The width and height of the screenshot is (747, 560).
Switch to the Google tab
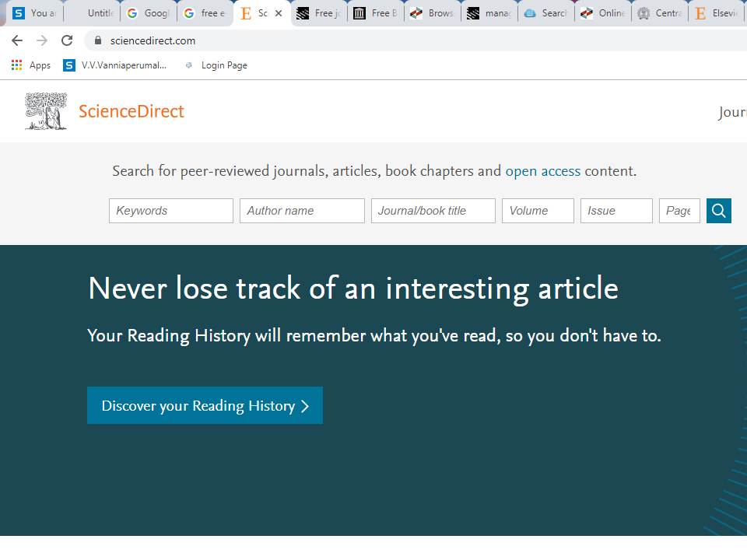point(148,12)
